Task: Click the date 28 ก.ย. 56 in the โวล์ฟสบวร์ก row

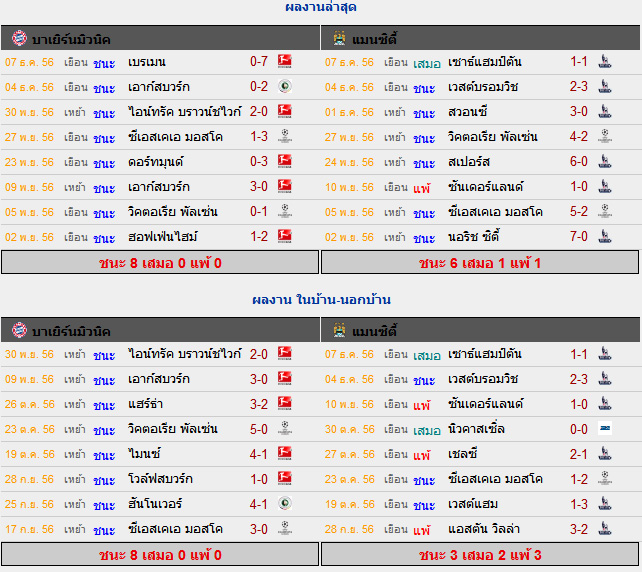Action: 29,479
